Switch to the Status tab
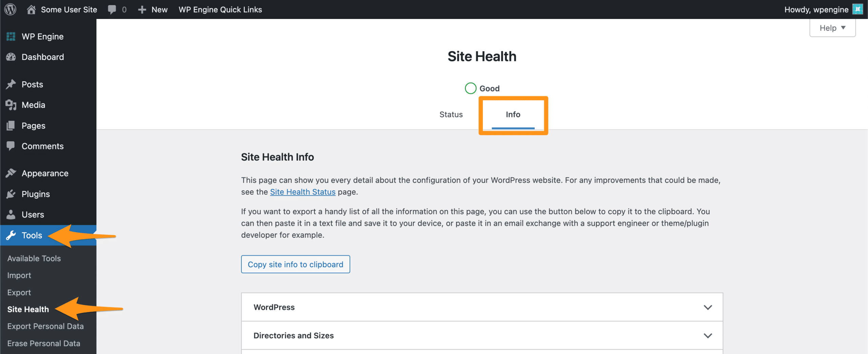Screen dimensions: 868x354 tap(451, 115)
